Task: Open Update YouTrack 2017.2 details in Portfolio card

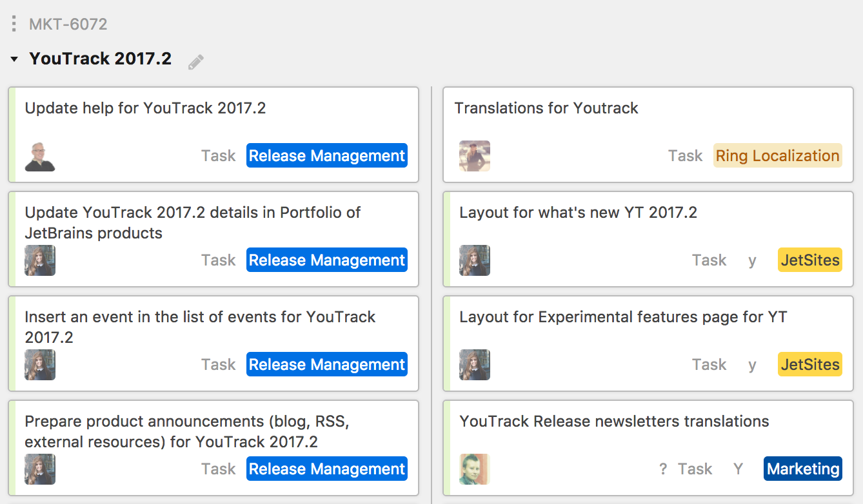Action: 192,222
